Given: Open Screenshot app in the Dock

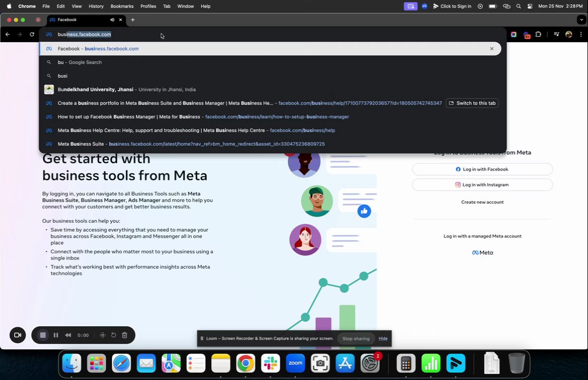Looking at the screenshot, I should pyautogui.click(x=320, y=363).
